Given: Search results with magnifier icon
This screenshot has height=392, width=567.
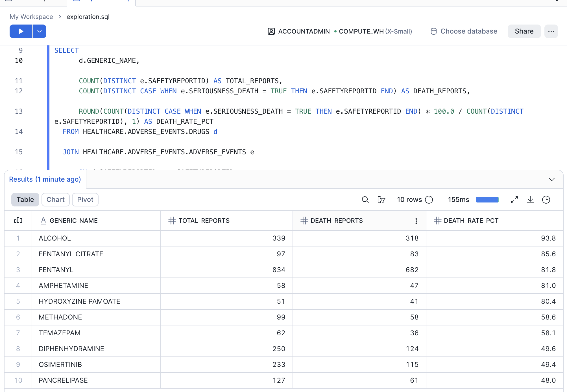Looking at the screenshot, I should click(x=365, y=200).
